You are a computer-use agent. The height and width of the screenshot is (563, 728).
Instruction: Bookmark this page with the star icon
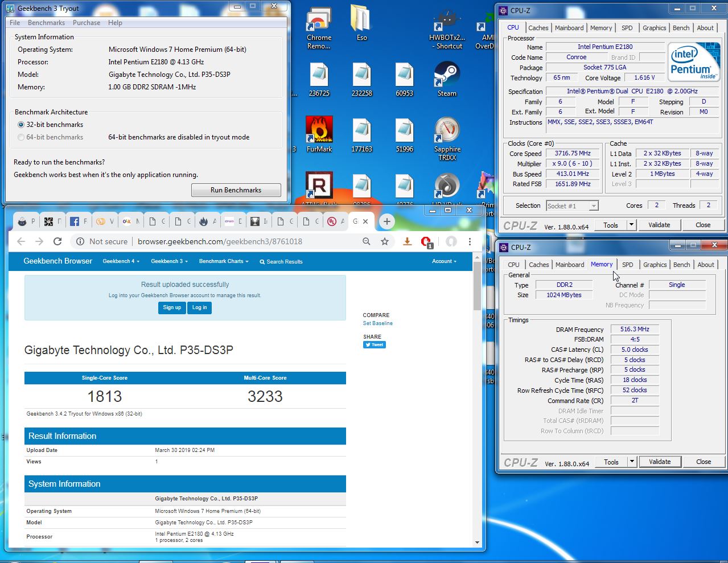pyautogui.click(x=385, y=241)
